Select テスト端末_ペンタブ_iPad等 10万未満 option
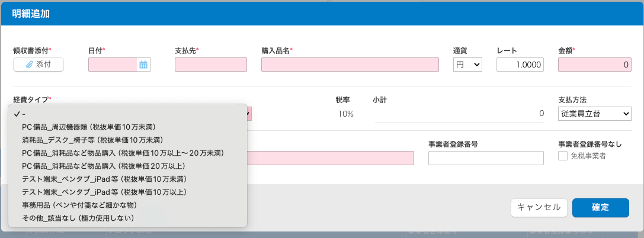The image size is (644, 238). pos(104,179)
